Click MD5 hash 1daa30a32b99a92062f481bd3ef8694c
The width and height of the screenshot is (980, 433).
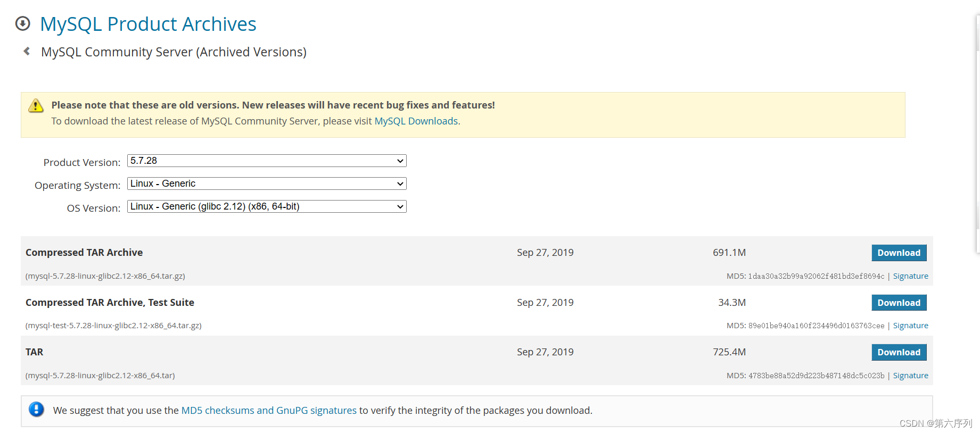click(x=816, y=276)
